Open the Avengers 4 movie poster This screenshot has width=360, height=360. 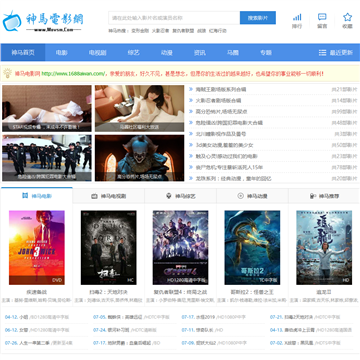[x=180, y=248]
